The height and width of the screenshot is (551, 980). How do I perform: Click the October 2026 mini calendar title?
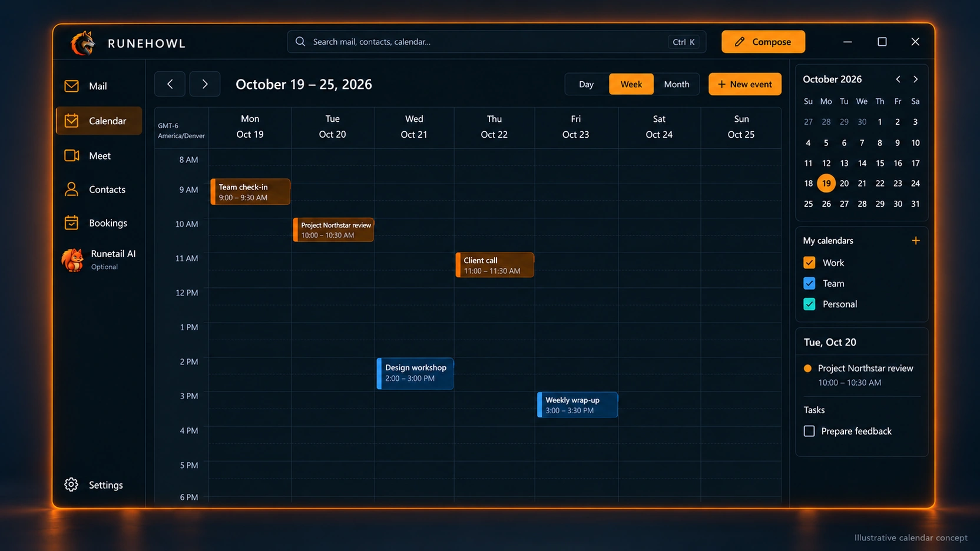[832, 79]
